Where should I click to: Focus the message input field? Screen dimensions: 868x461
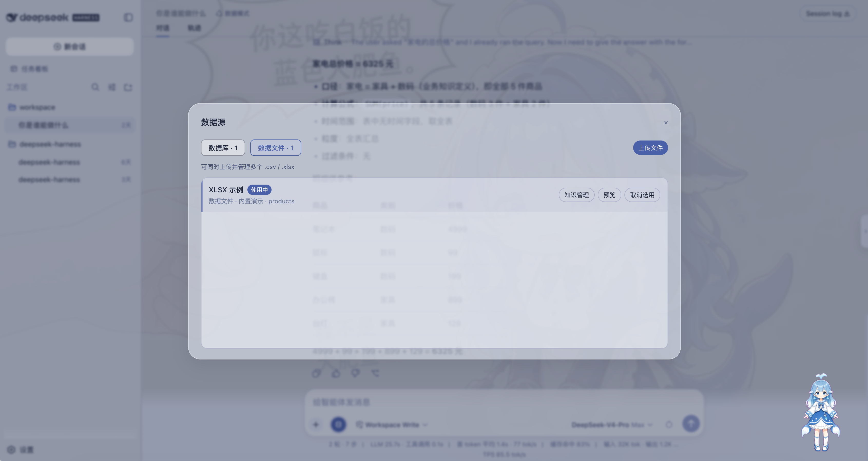[x=504, y=402]
